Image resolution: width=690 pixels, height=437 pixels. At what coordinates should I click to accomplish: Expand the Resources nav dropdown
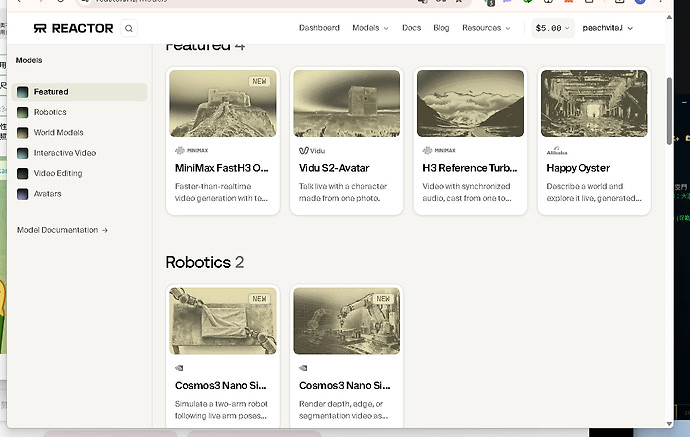click(x=486, y=28)
